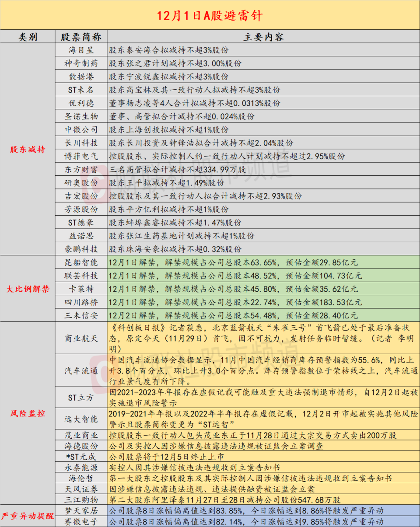Click stock name 东方财富
This screenshot has height=527, width=420.
(81, 169)
